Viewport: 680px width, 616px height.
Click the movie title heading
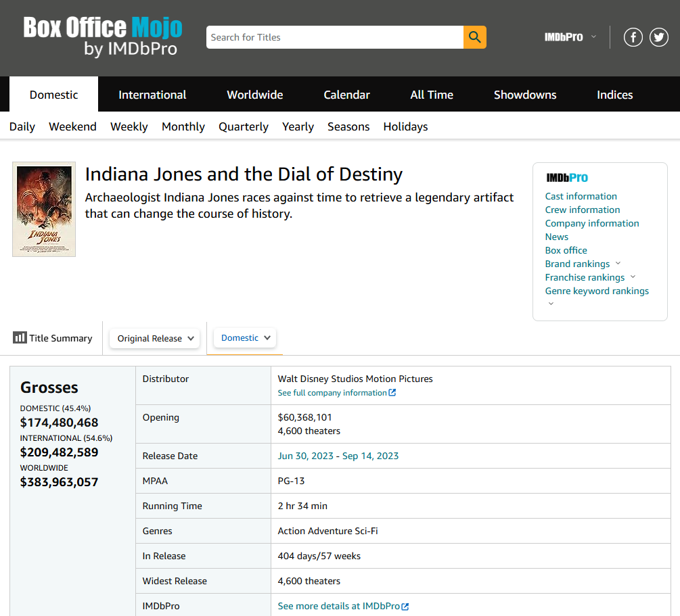(244, 174)
